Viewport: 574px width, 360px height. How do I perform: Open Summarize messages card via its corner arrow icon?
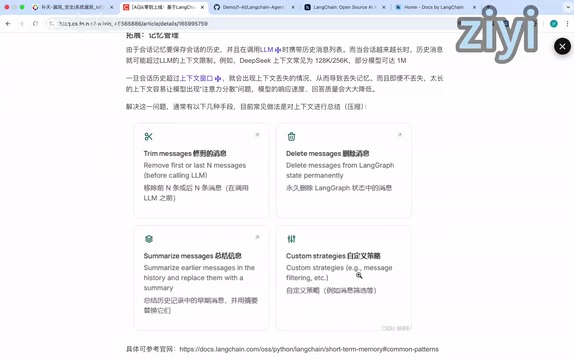[257, 237]
